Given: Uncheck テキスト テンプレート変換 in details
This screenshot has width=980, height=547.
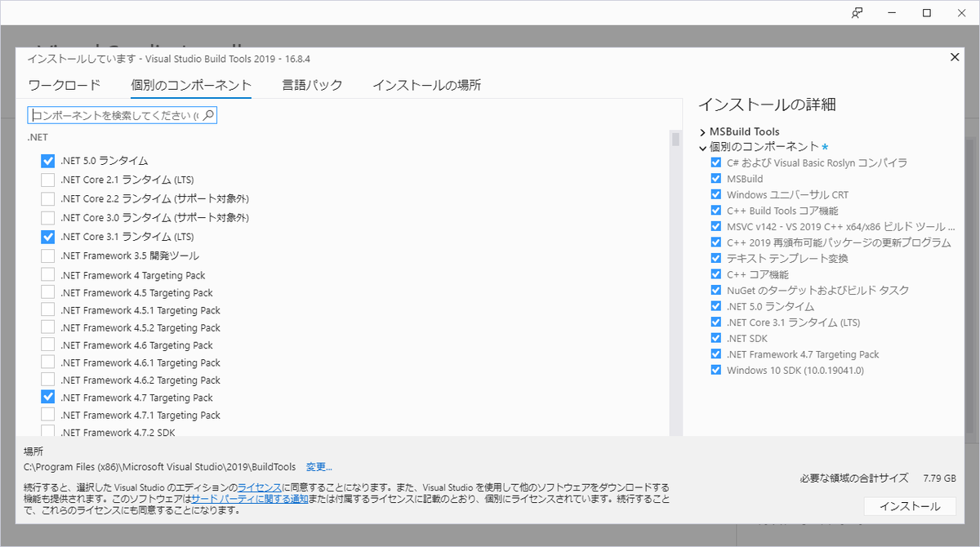Looking at the screenshot, I should 716,258.
